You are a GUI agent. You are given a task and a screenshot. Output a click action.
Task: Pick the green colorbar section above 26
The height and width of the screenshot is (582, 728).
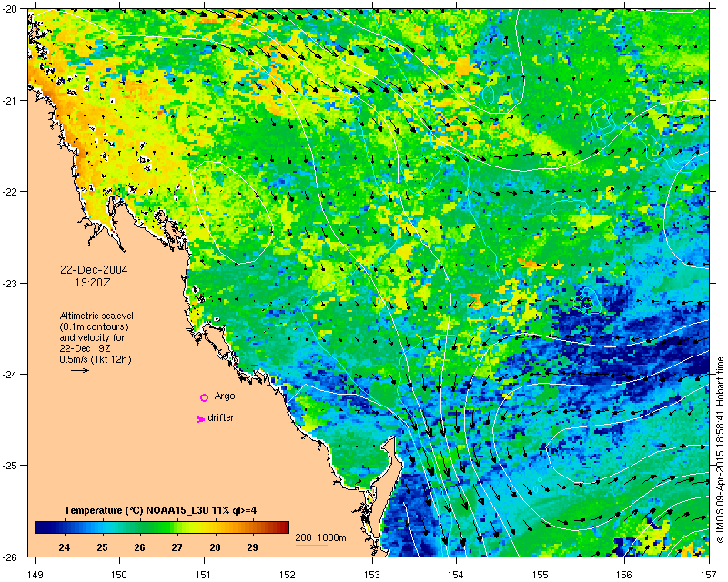140,527
